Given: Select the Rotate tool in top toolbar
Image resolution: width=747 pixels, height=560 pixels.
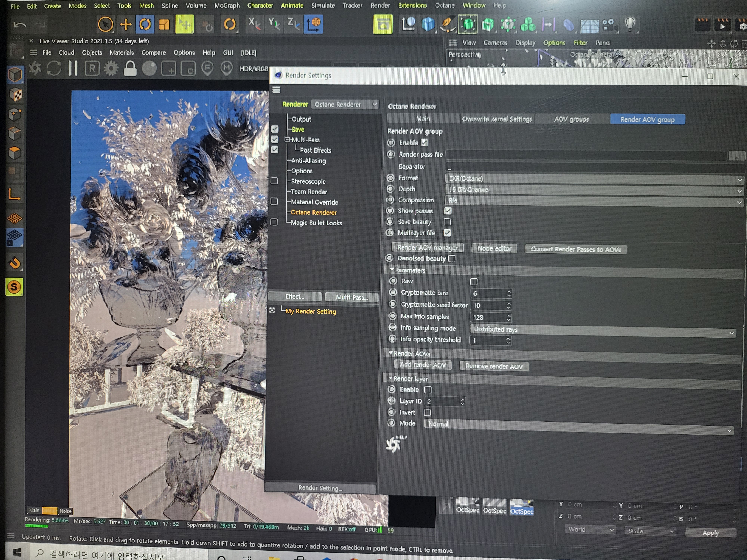Looking at the screenshot, I should (145, 24).
